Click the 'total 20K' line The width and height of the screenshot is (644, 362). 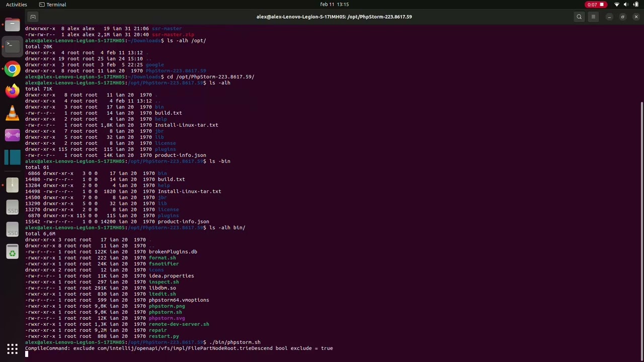tap(38, 47)
